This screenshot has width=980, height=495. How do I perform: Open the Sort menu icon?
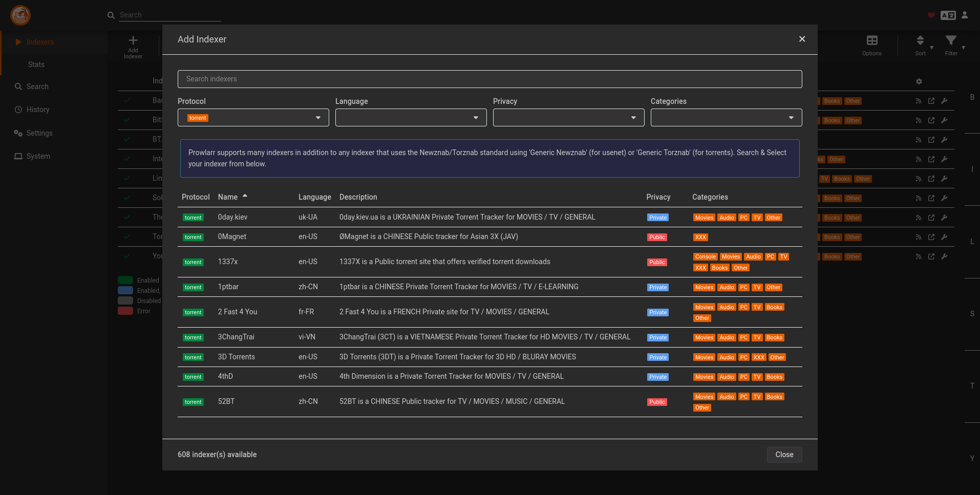coord(920,41)
